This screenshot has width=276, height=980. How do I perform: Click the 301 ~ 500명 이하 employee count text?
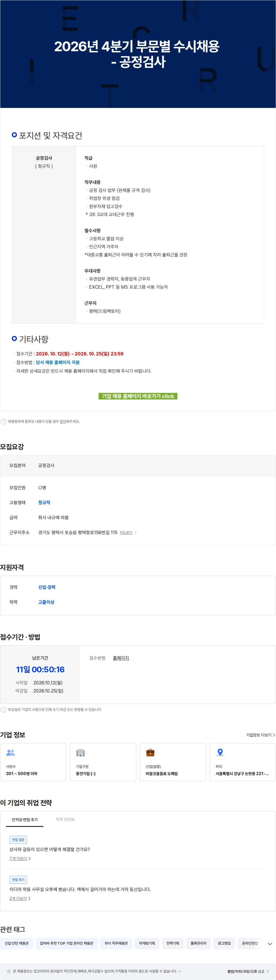click(22, 773)
